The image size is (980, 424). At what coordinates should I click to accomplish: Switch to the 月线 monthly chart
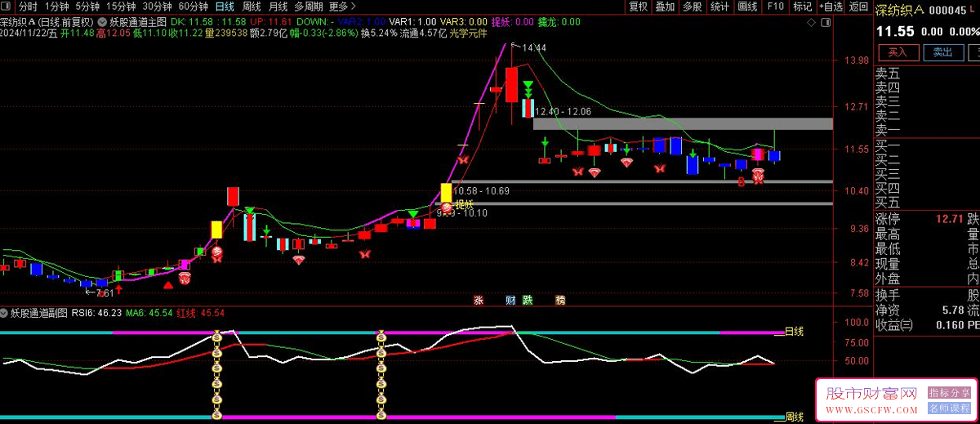pyautogui.click(x=278, y=7)
